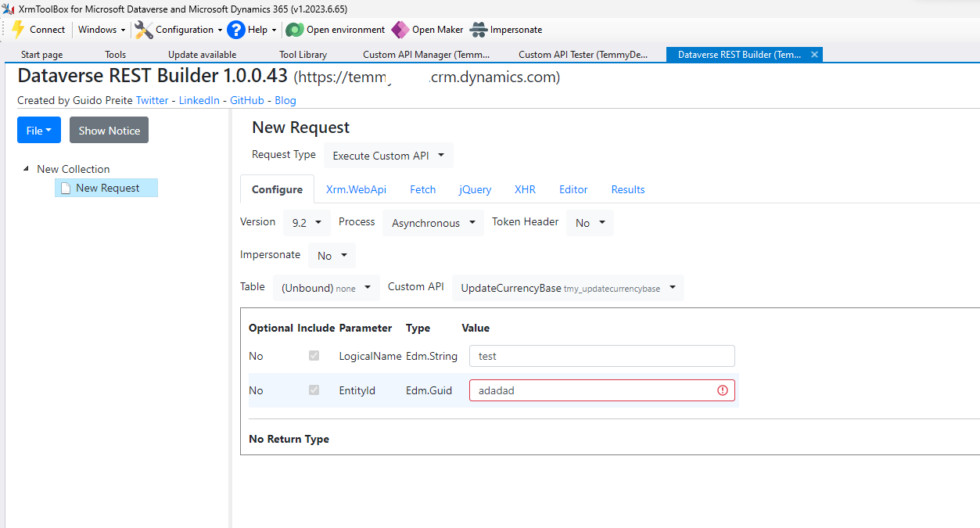
Task: Click the No Return Type text
Action: [x=289, y=439]
